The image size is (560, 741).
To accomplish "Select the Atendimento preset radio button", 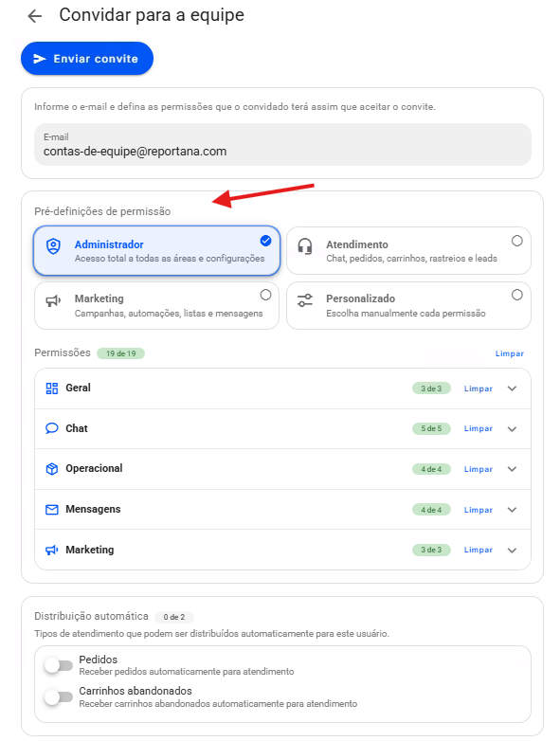I will click(517, 241).
